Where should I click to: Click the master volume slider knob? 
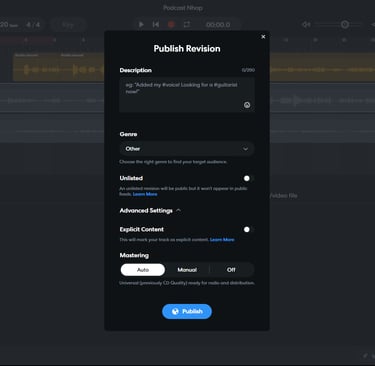[x=345, y=24]
